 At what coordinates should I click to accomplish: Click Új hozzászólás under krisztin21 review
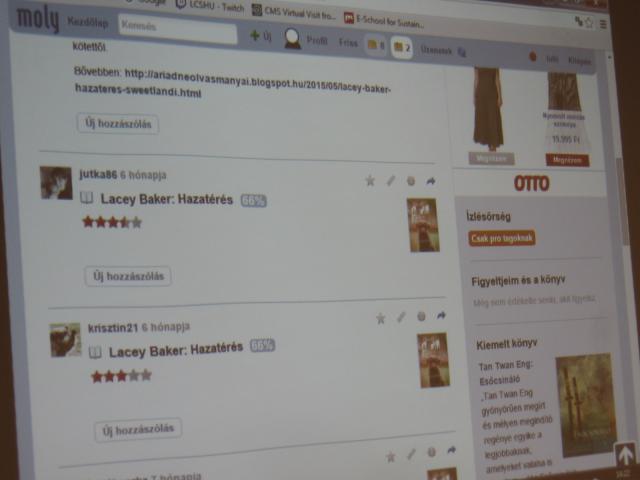coord(138,430)
